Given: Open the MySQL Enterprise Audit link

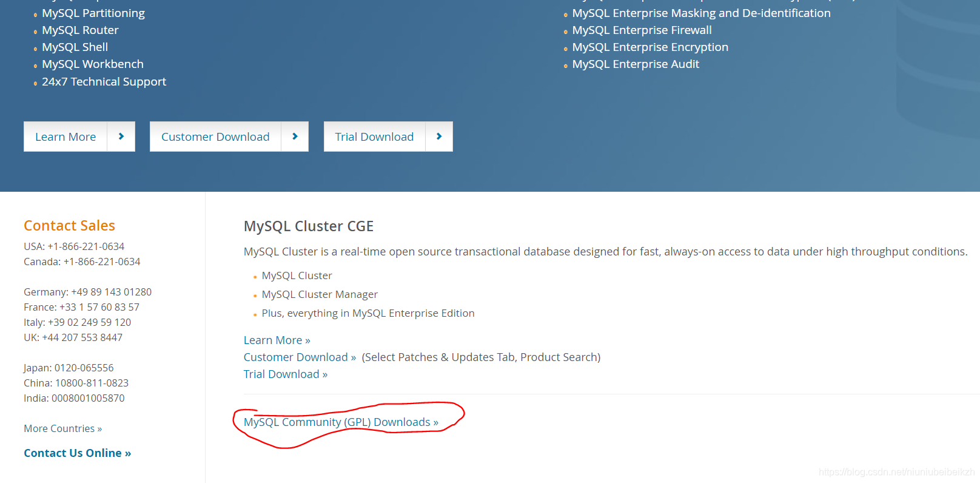Looking at the screenshot, I should [x=636, y=64].
